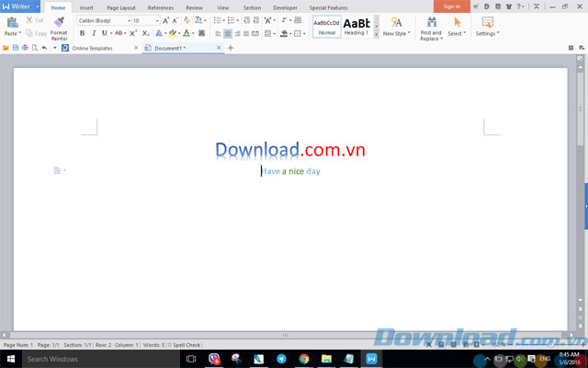The width and height of the screenshot is (588, 368).
Task: Apply superscript X² formatting
Action: (x=133, y=33)
